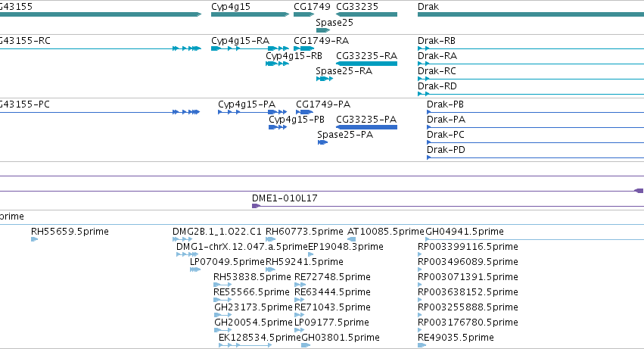644x349 pixels.
Task: Click EST RE63444.5prime
Action: pyautogui.click(x=300, y=300)
